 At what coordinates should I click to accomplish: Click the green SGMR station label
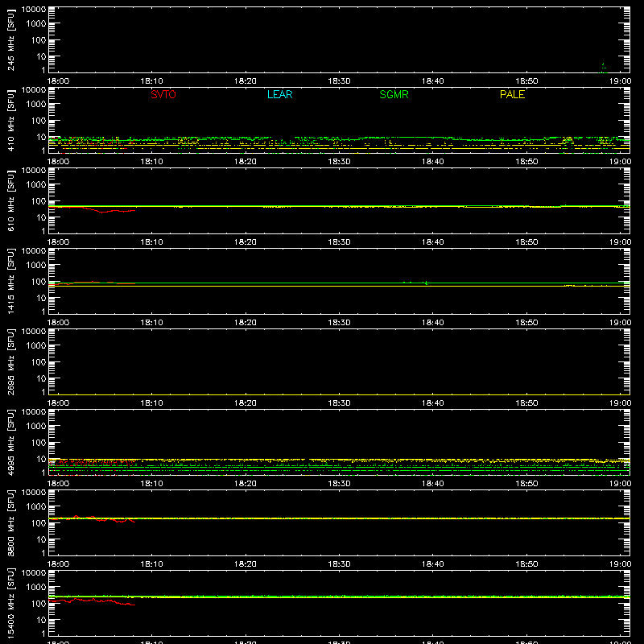click(x=394, y=94)
